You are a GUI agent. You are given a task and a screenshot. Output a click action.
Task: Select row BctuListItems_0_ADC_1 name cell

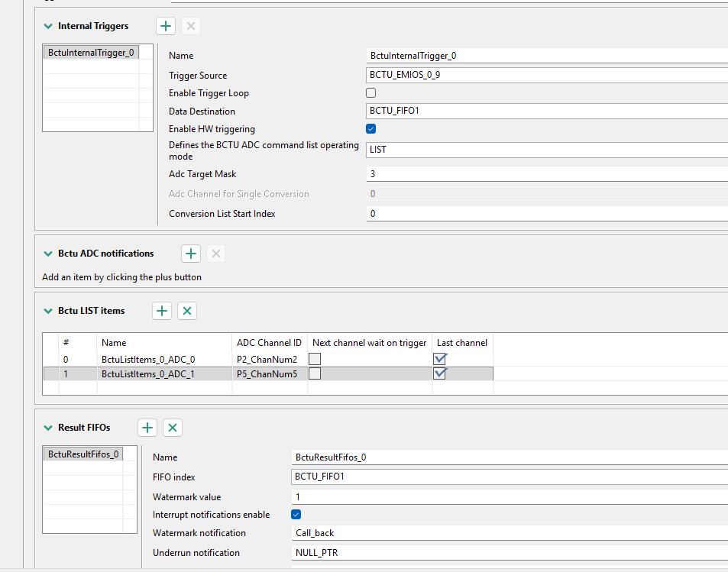[x=164, y=373]
